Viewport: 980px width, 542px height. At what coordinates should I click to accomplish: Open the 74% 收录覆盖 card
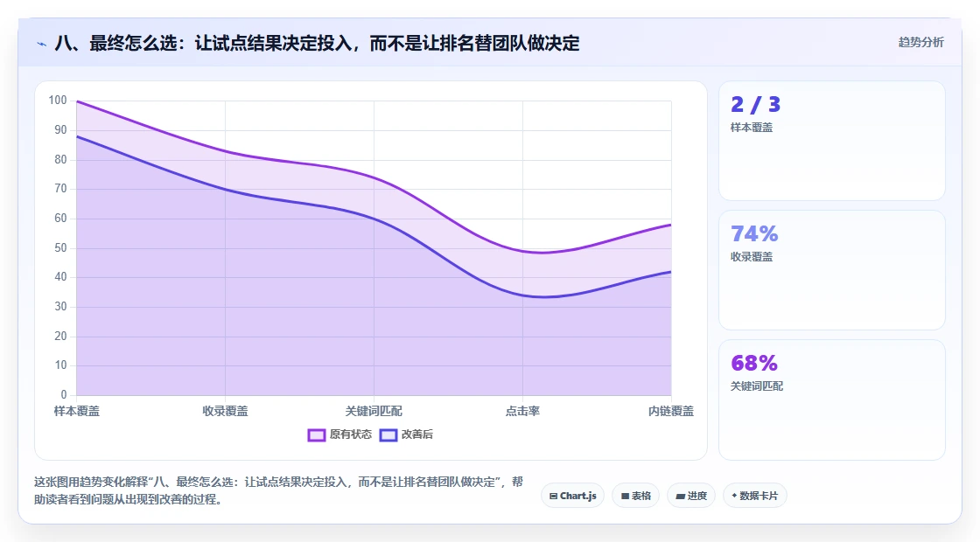[x=832, y=270]
